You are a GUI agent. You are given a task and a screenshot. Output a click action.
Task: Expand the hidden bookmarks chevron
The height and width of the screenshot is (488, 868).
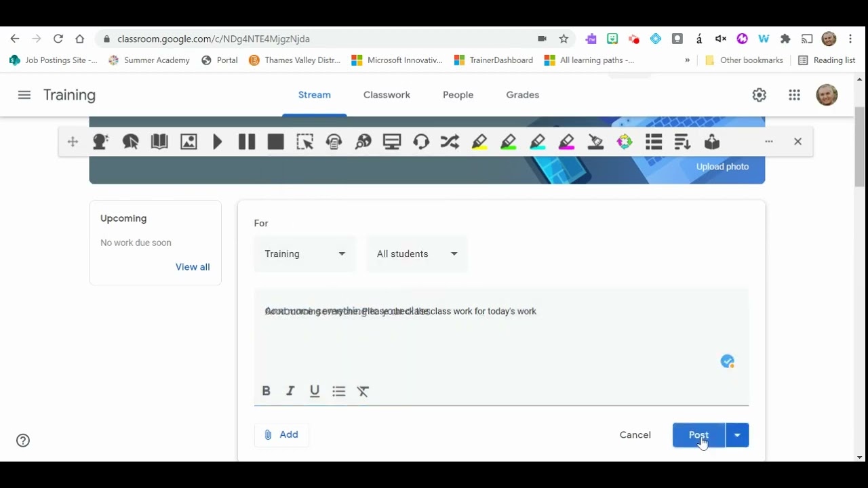point(687,60)
